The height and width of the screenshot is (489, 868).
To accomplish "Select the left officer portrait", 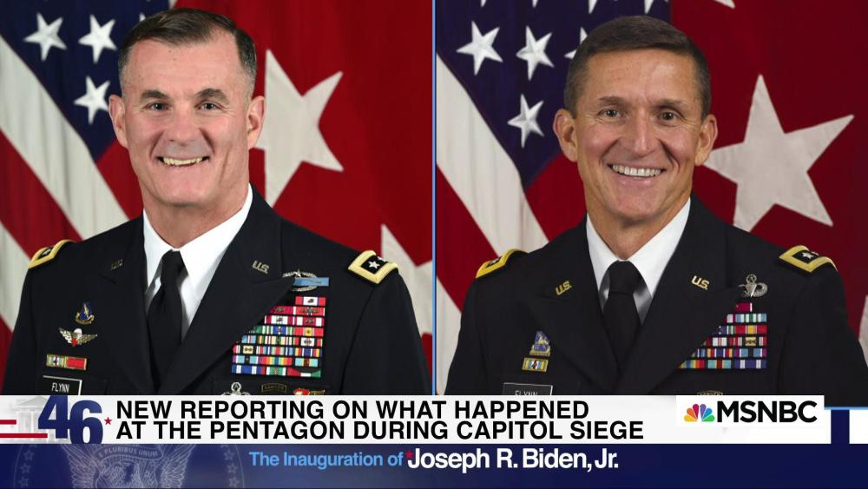I will tap(216, 197).
